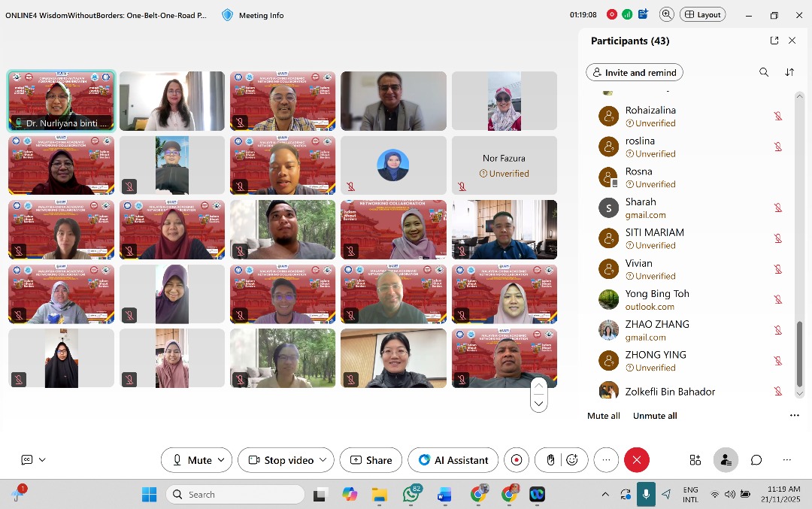Screen dimensions: 812x509
Task: Search within the participants list
Action: 764,72
